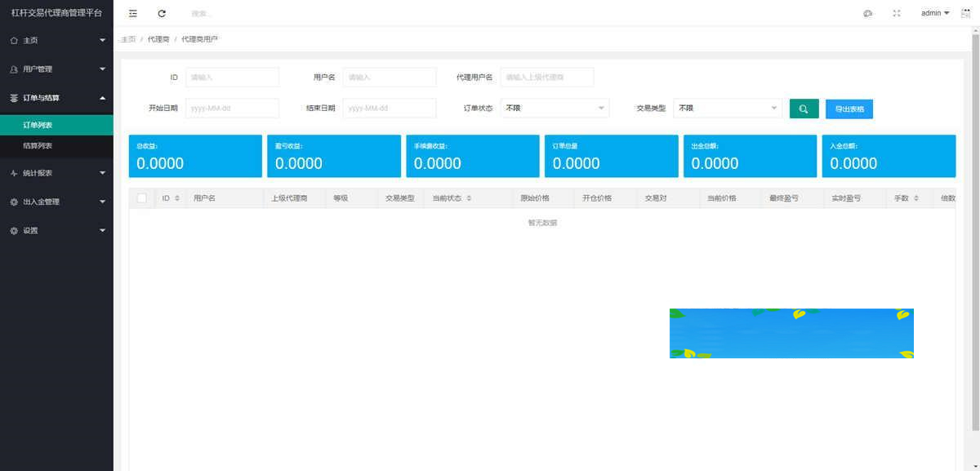The height and width of the screenshot is (471, 980).
Task: Expand the 统计报表 sidebar menu
Action: coord(56,173)
